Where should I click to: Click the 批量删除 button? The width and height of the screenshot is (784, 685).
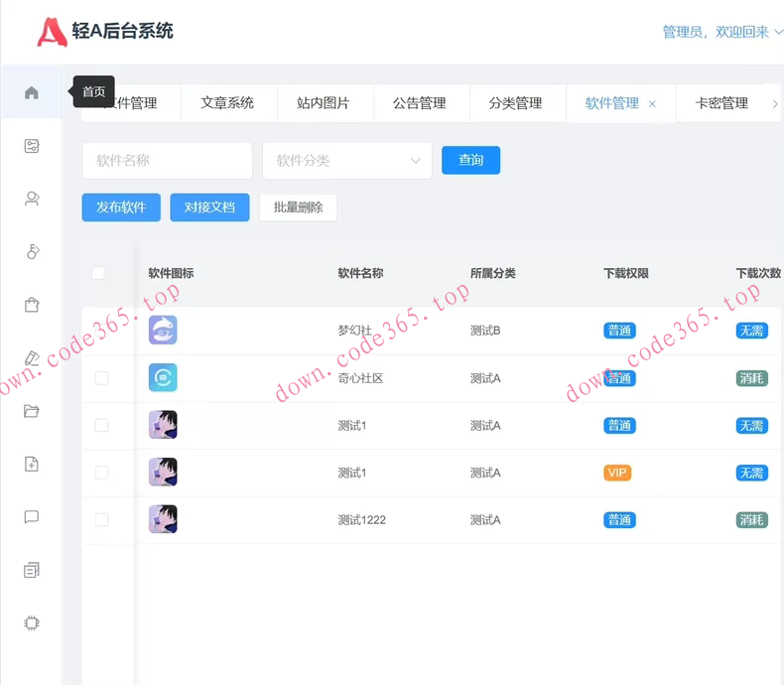pyautogui.click(x=298, y=207)
